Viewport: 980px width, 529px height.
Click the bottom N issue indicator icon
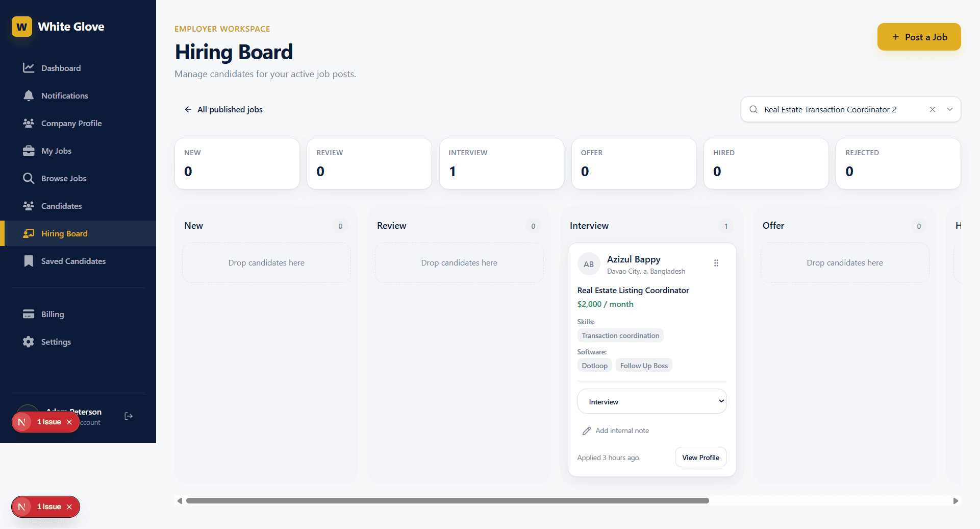(x=21, y=507)
